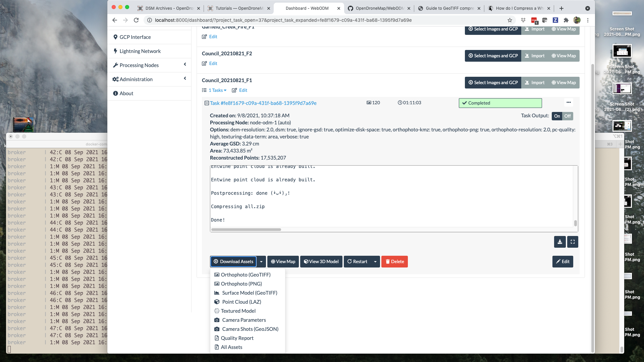Screen dimensions: 644x362
Task: Open the three-dots task options menu
Action: coord(569,103)
